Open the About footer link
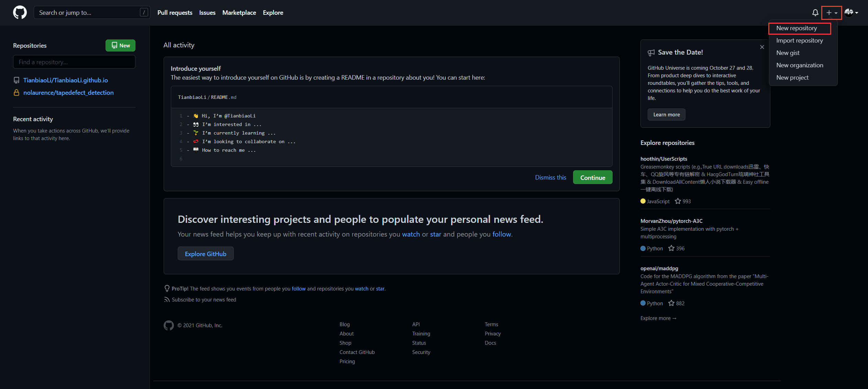 point(347,334)
